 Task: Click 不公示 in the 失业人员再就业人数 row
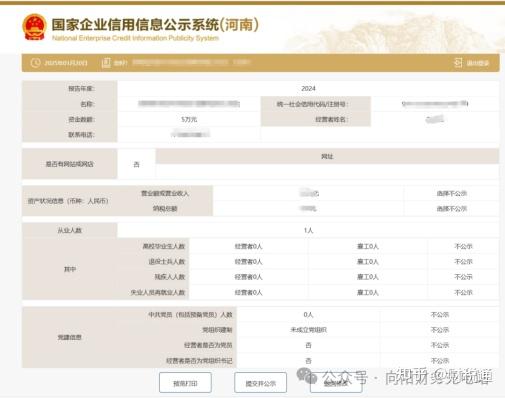point(463,292)
